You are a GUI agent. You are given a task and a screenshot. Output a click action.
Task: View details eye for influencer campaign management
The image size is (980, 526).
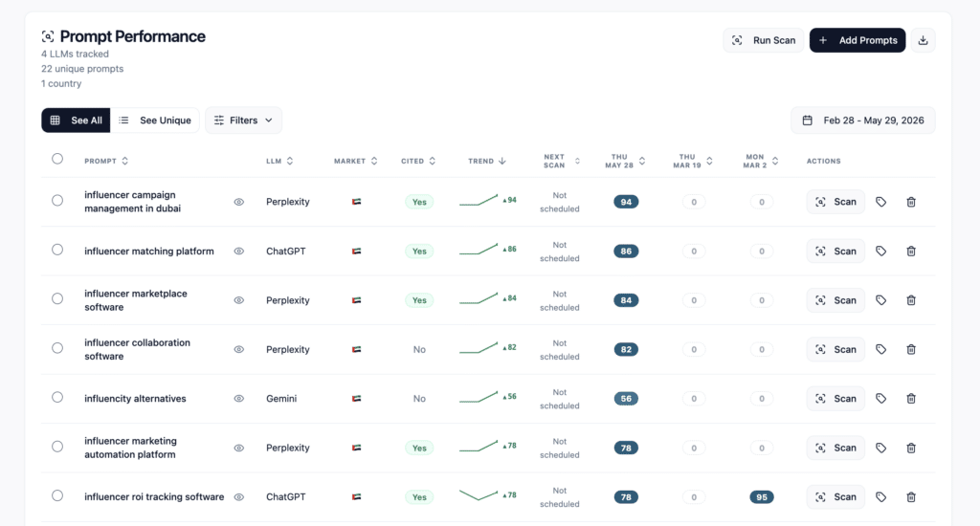(238, 202)
